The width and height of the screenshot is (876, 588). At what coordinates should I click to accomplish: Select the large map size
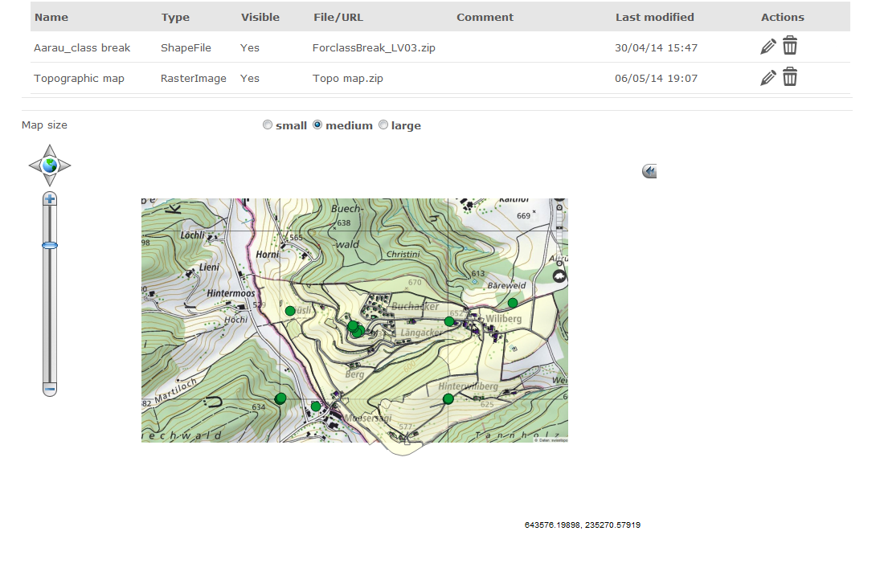click(383, 125)
